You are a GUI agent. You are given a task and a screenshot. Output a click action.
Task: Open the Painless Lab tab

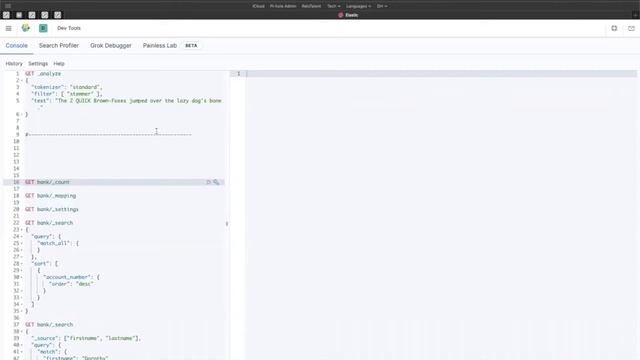(x=160, y=46)
